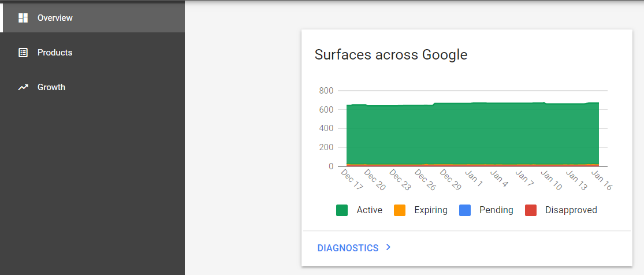Viewport: 644px width, 275px height.
Task: Click the Jan 13 axis label
Action: pyautogui.click(x=576, y=180)
